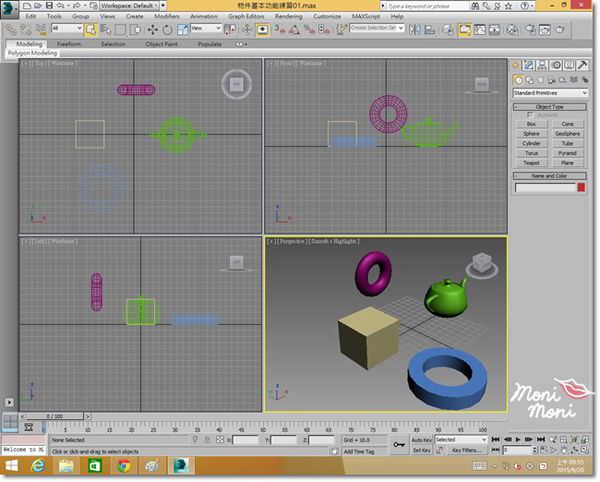Toggle the Auto Key animation mode
This screenshot has height=482, width=600.
click(x=421, y=439)
